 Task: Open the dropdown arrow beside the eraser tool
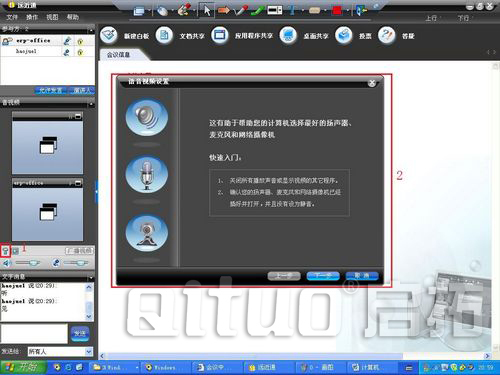(325, 11)
